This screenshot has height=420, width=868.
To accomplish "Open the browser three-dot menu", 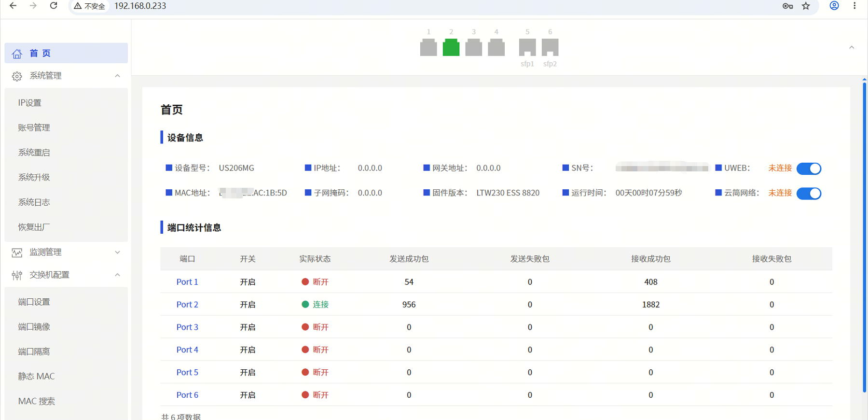I will 854,6.
